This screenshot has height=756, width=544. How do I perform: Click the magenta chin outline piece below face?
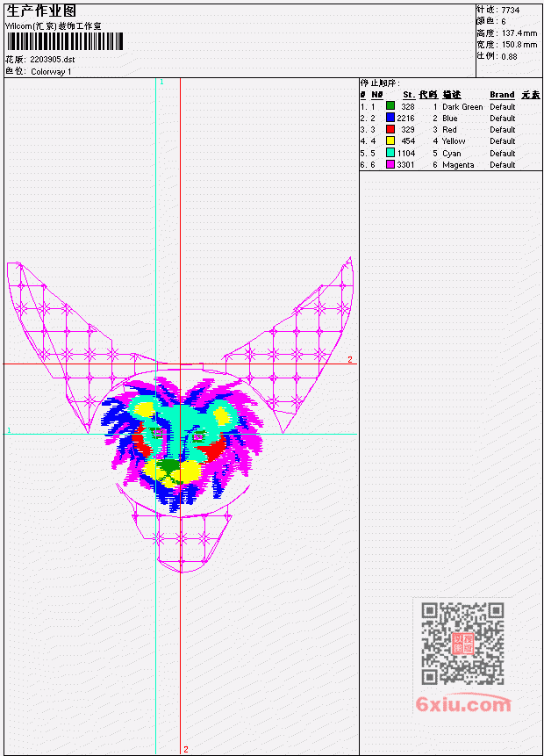point(181,540)
